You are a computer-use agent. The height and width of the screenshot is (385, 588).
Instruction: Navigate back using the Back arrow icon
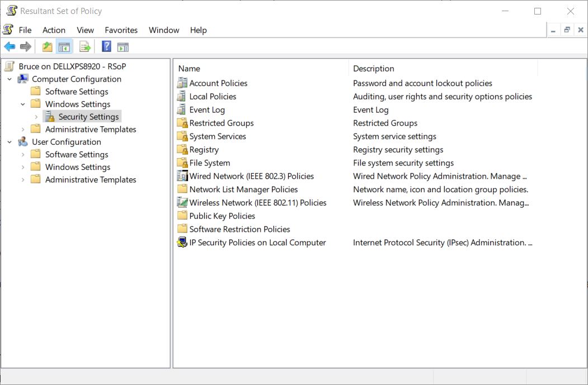[10, 46]
